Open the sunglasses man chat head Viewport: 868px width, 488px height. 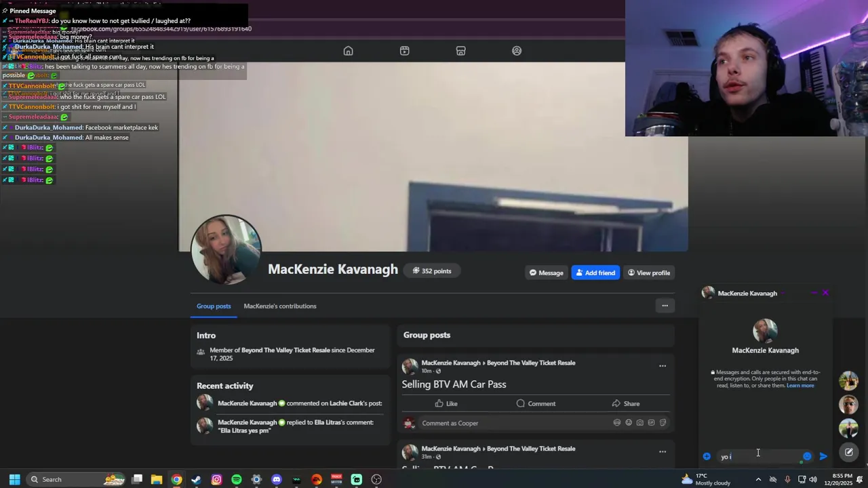click(848, 405)
